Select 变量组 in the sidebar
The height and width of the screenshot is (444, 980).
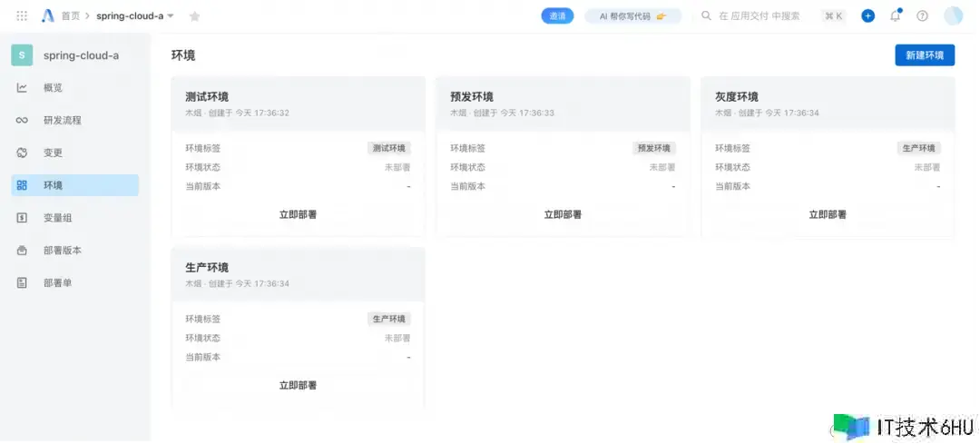[x=57, y=218]
